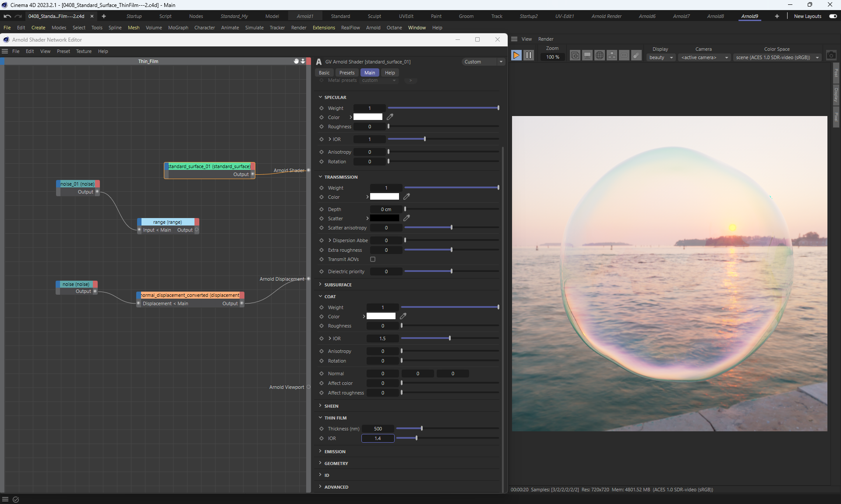This screenshot has width=841, height=504.
Task: Open the Extensions menu
Action: coord(324,28)
